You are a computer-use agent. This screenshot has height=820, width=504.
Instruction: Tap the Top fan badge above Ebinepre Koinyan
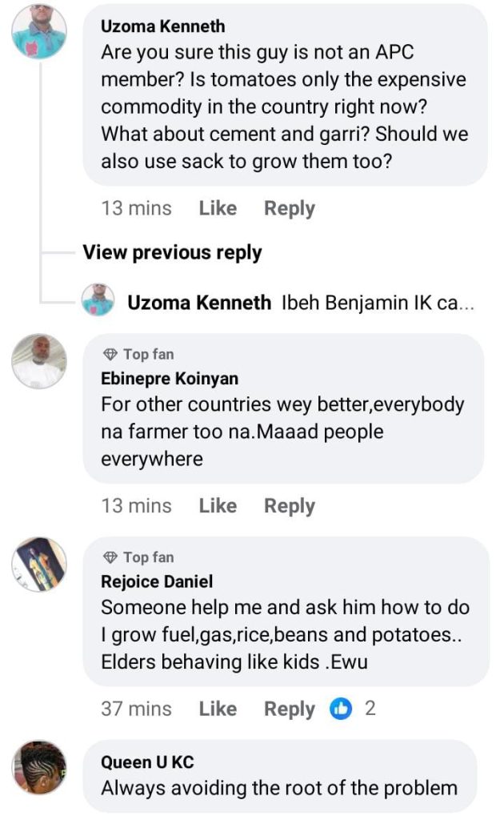point(138,354)
